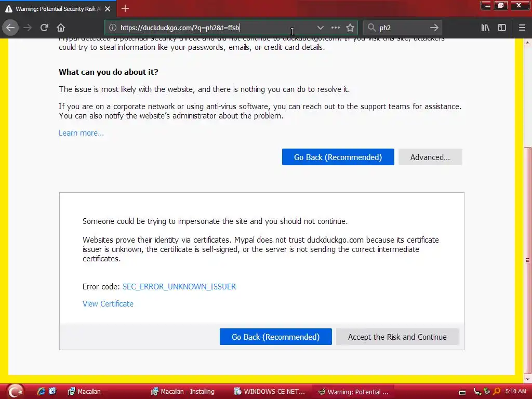Image resolution: width=532 pixels, height=399 pixels.
Task: Submit search with the go arrow
Action: click(434, 28)
